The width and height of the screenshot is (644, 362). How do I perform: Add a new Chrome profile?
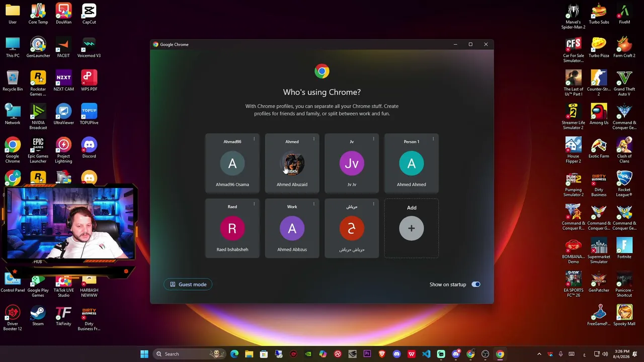[412, 228]
